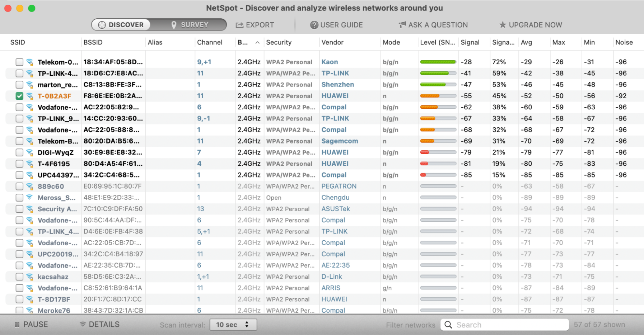Check the T-4F6195 network checkbox
This screenshot has height=335, width=644.
tap(19, 164)
